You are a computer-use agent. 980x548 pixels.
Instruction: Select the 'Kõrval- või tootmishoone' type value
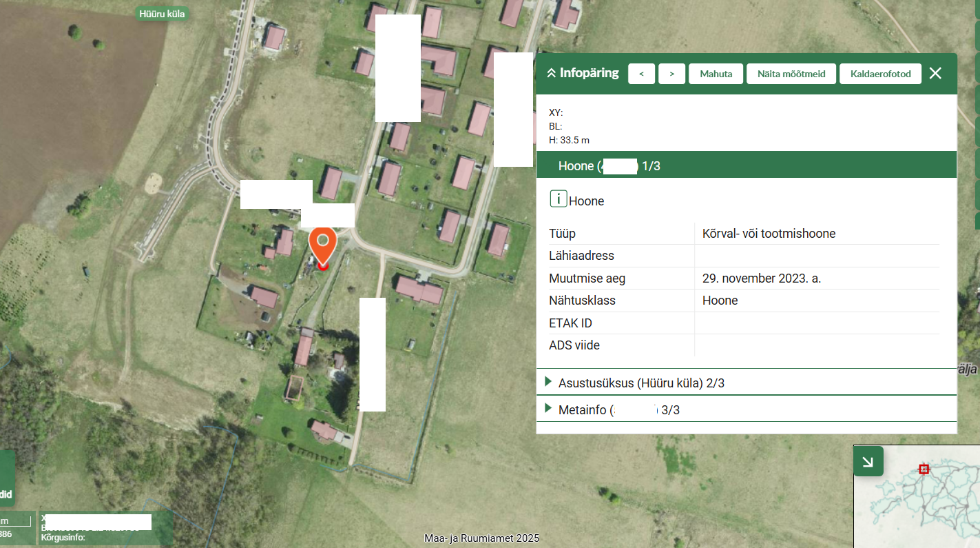click(x=769, y=234)
